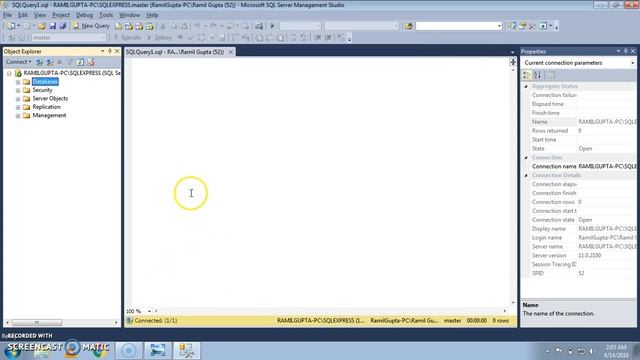The image size is (640, 360).
Task: Click the Debug button in SQL toolbar
Action: (x=159, y=38)
